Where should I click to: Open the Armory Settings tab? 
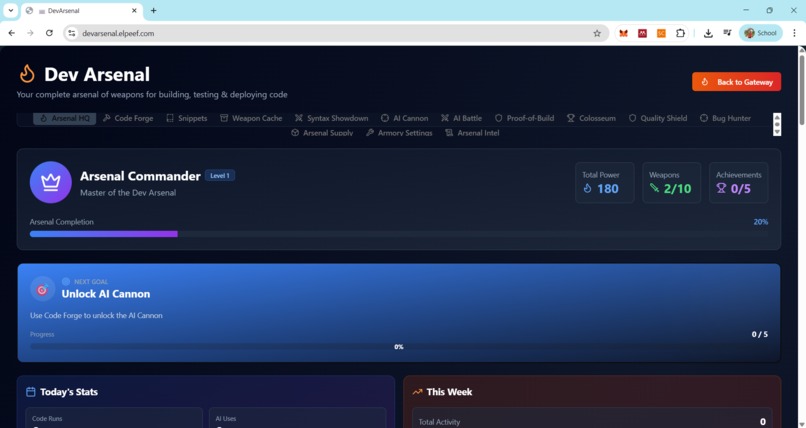(399, 133)
